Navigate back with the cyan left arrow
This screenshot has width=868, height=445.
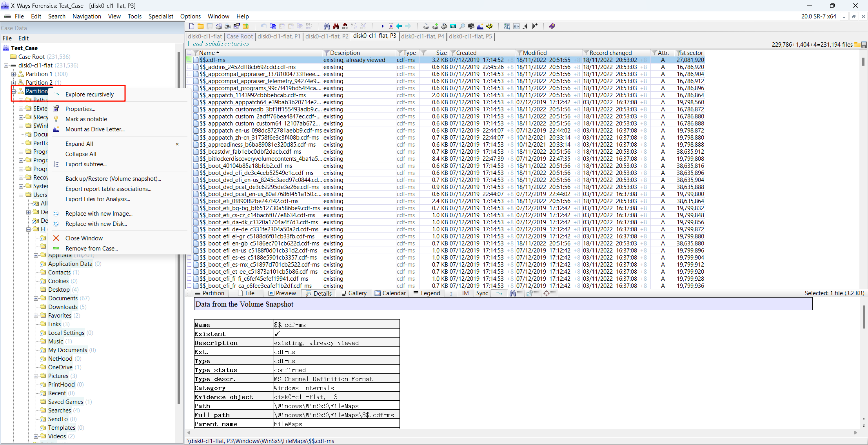[x=399, y=26]
